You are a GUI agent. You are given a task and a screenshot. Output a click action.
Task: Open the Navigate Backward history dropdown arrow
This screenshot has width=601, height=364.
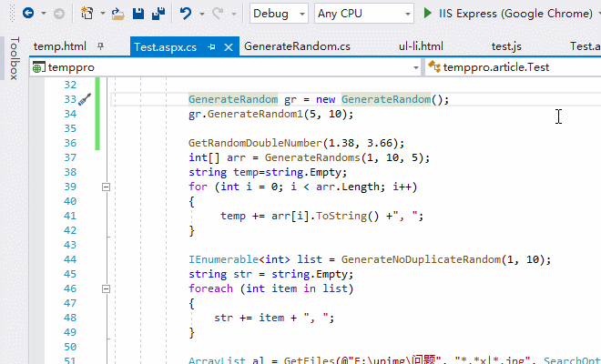[44, 14]
